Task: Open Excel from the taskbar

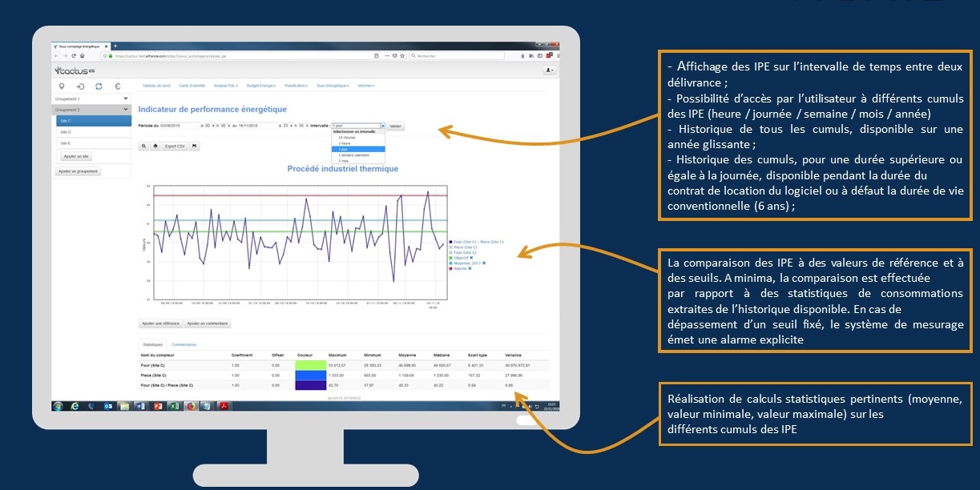Action: click(x=174, y=406)
